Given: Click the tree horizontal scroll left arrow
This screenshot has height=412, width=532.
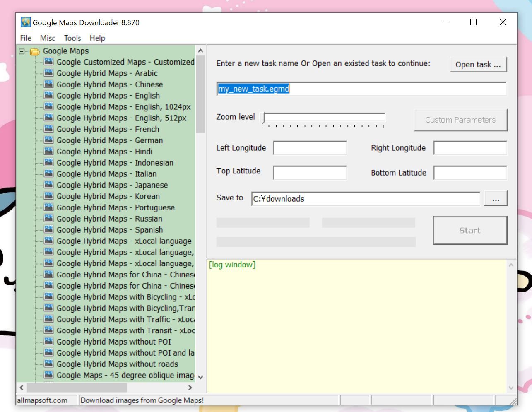Looking at the screenshot, I should point(22,388).
